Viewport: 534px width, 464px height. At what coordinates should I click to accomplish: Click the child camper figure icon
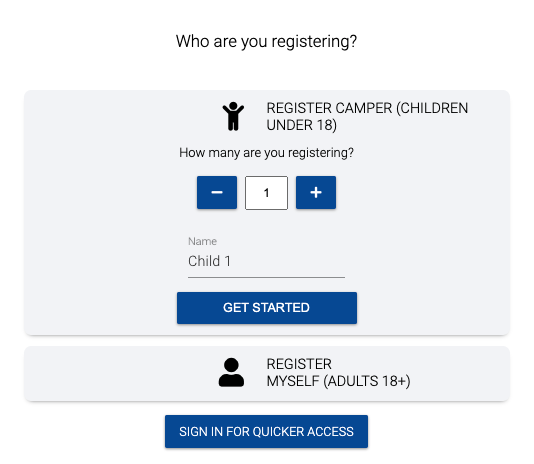[x=233, y=116]
